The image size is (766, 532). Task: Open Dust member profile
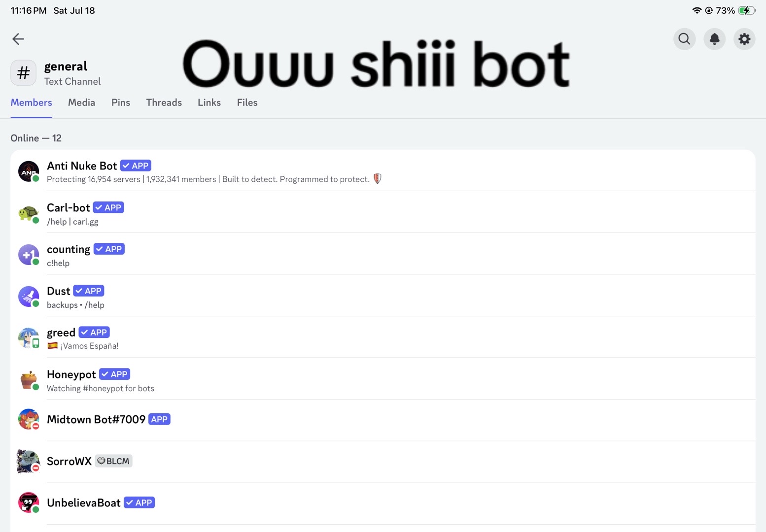[383, 296]
